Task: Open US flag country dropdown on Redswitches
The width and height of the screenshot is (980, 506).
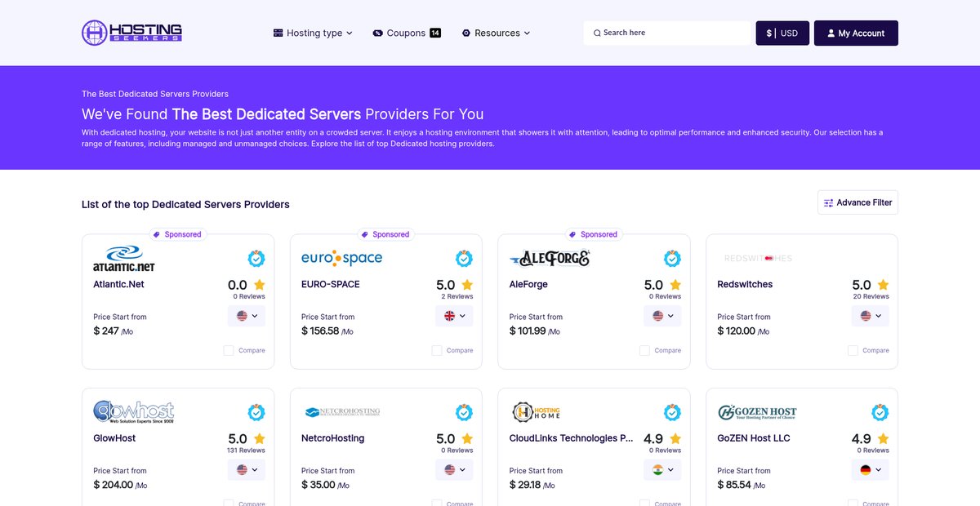Action: pos(871,316)
